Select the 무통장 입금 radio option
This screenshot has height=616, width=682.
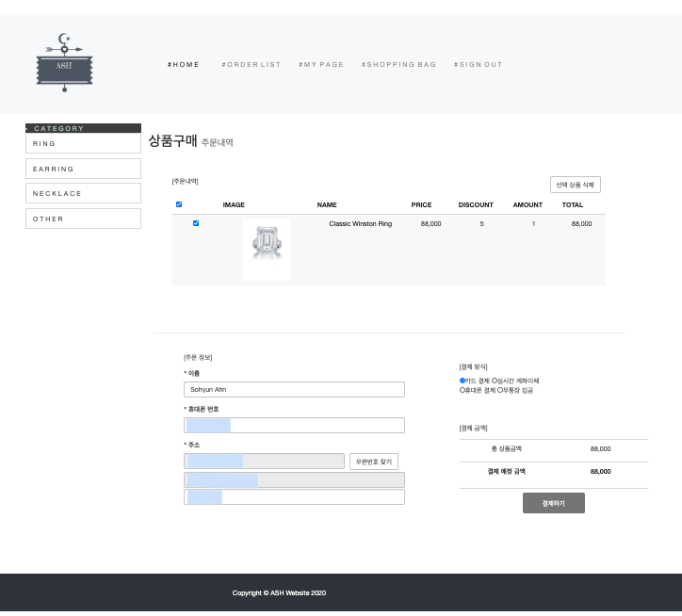pos(500,390)
